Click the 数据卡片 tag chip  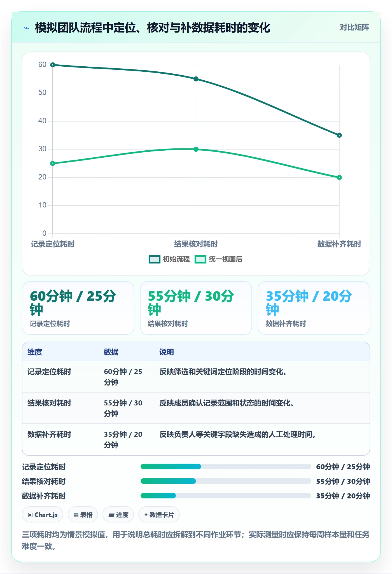tap(159, 515)
